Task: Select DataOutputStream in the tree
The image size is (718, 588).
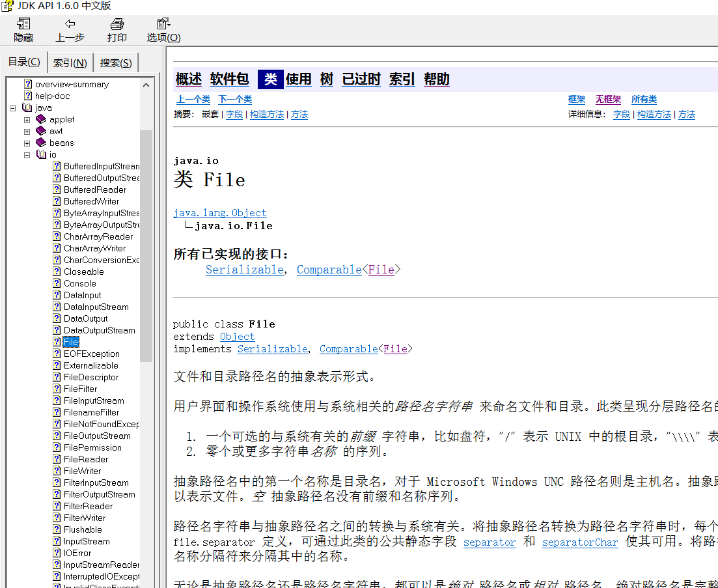Action: pos(100,330)
